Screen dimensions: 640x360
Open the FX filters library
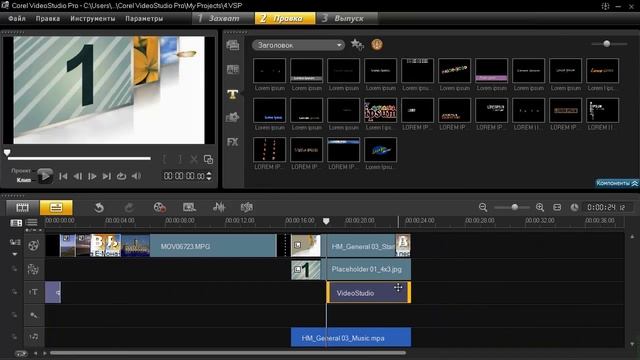233,142
